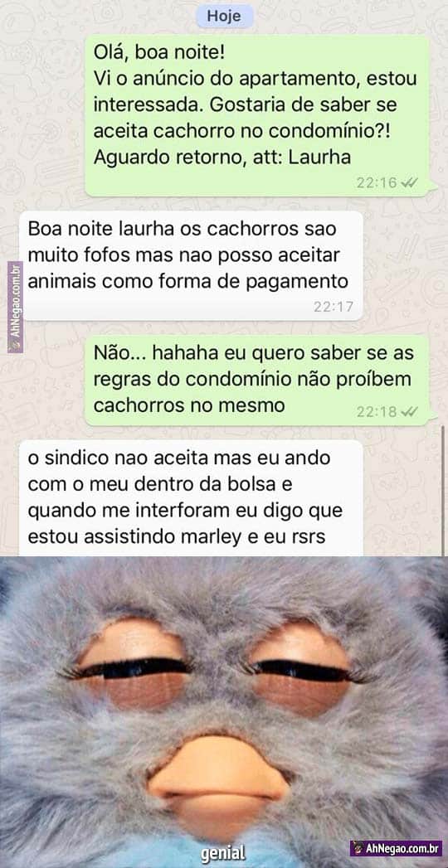
Task: Click the 22:17 timestamp
Action: coord(334,307)
